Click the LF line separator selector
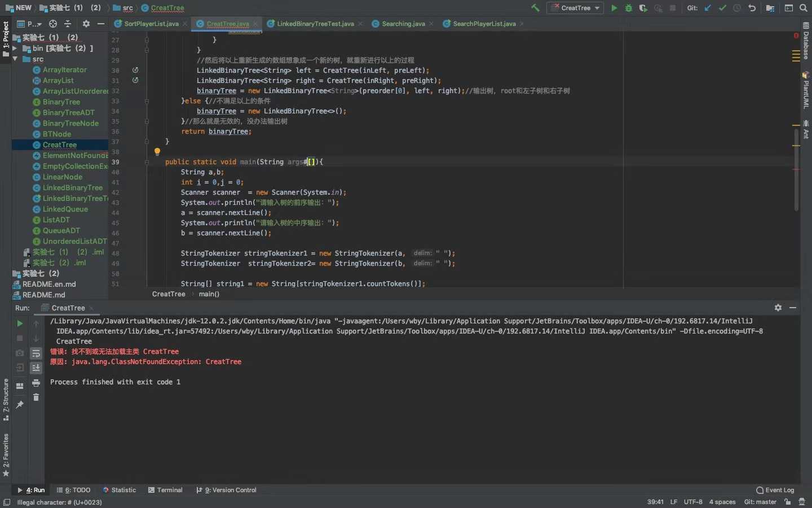Screen dimensions: 812x508 tap(674, 502)
